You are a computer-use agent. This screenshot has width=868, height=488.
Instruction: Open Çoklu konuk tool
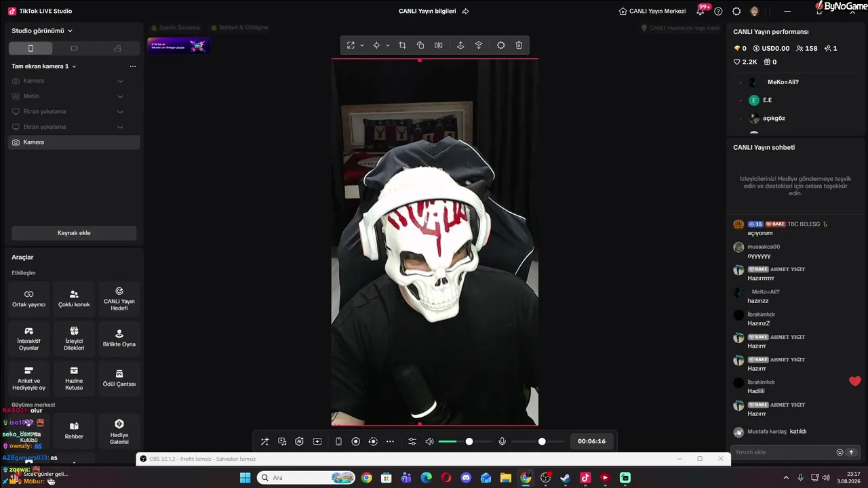pos(74,299)
